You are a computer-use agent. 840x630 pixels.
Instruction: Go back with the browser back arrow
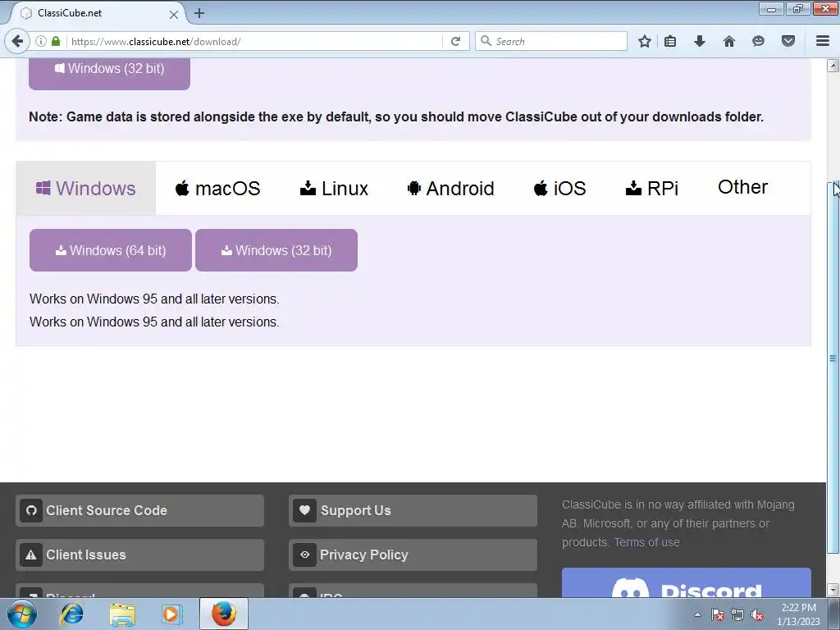[x=17, y=41]
